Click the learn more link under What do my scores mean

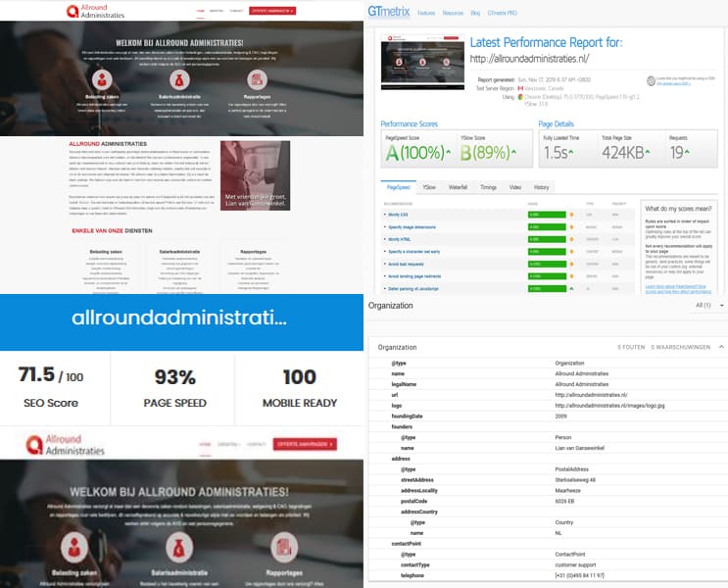[x=678, y=289]
